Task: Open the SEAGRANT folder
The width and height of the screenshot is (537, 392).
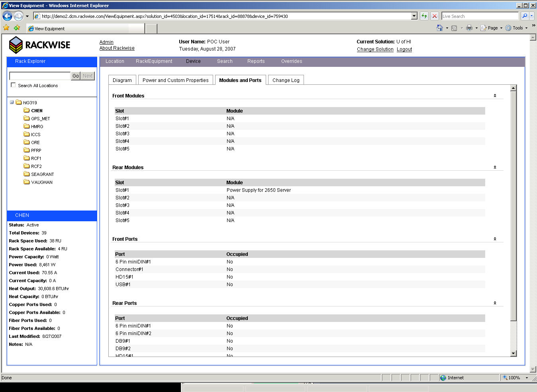Action: click(x=42, y=174)
